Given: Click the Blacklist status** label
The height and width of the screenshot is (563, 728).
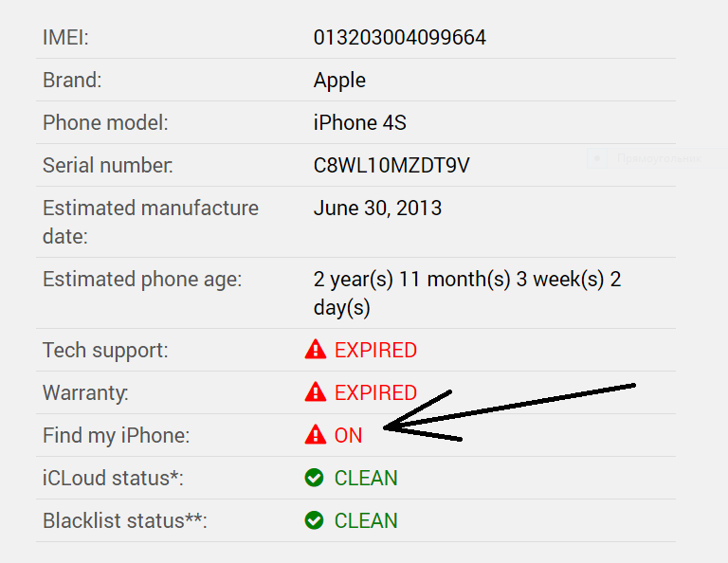Looking at the screenshot, I should [124, 521].
